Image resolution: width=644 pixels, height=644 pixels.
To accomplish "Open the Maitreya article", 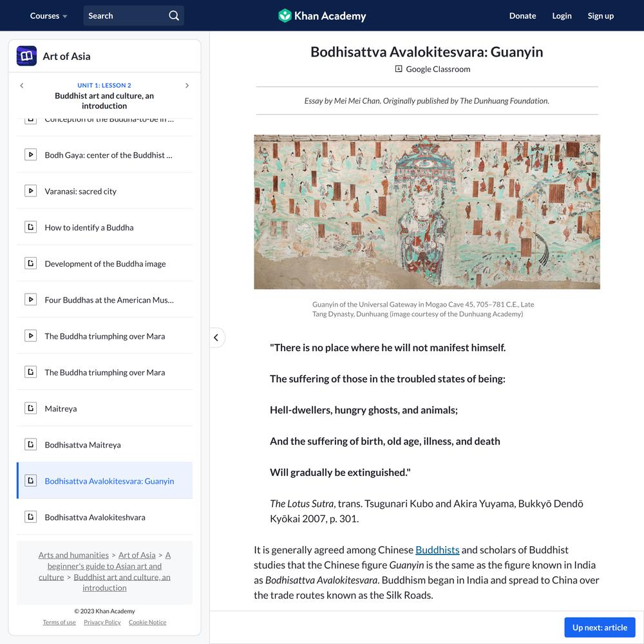I will [x=105, y=408].
